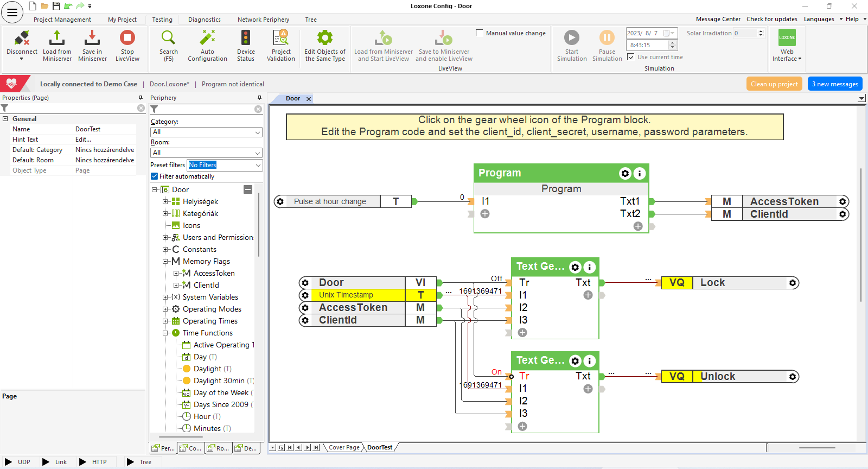The width and height of the screenshot is (868, 469).
Task: Collapse the Time Functions tree node
Action: tap(165, 333)
